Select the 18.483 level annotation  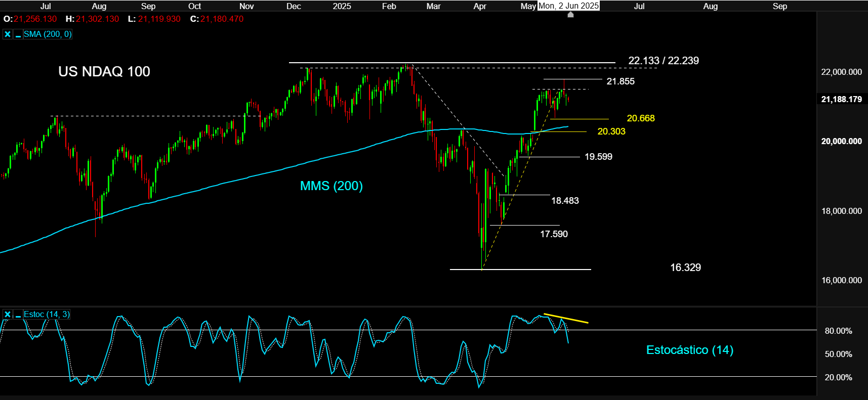565,201
